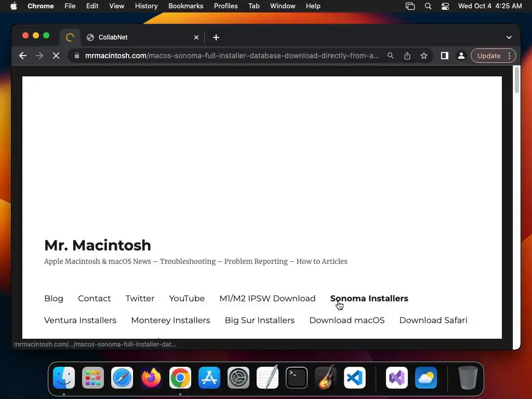
Task: Expand the tab search chevron
Action: tap(509, 37)
